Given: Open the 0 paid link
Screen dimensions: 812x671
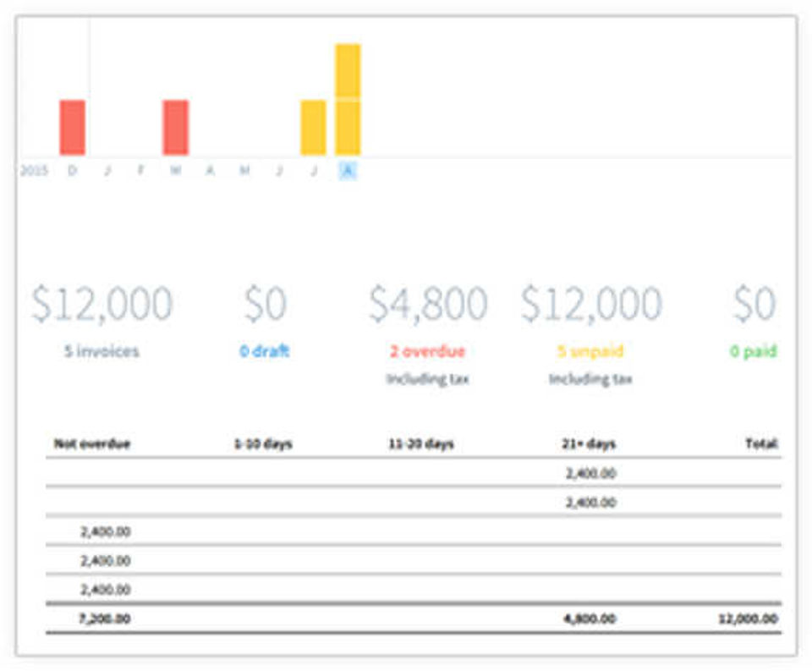Looking at the screenshot, I should [x=754, y=351].
